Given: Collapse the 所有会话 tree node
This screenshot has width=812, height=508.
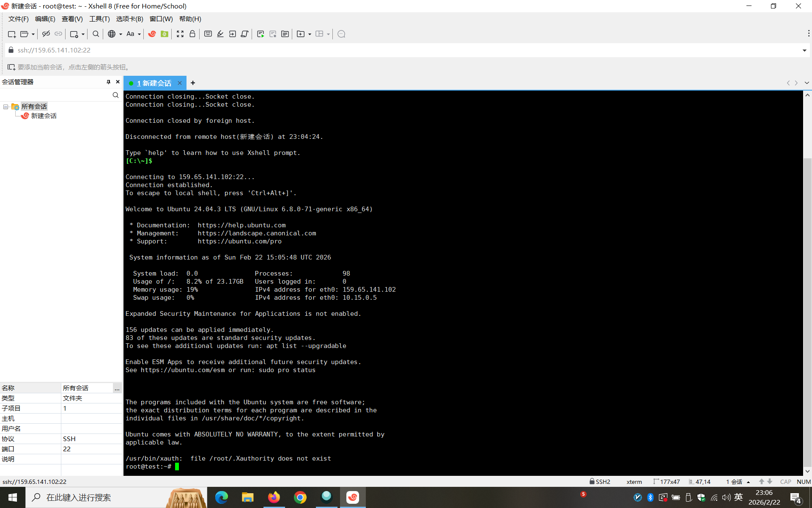Looking at the screenshot, I should [6, 107].
